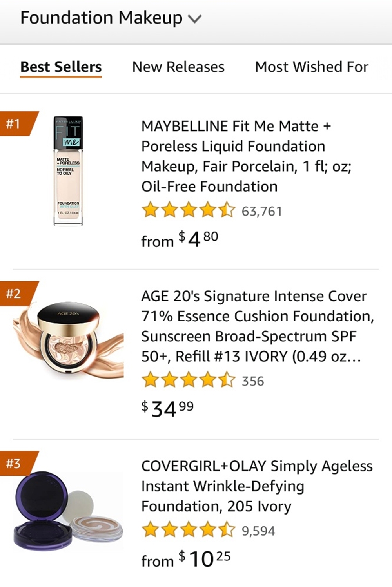View the 356 reviews for AGE 20's
Image resolution: width=392 pixels, height=587 pixels.
253,381
